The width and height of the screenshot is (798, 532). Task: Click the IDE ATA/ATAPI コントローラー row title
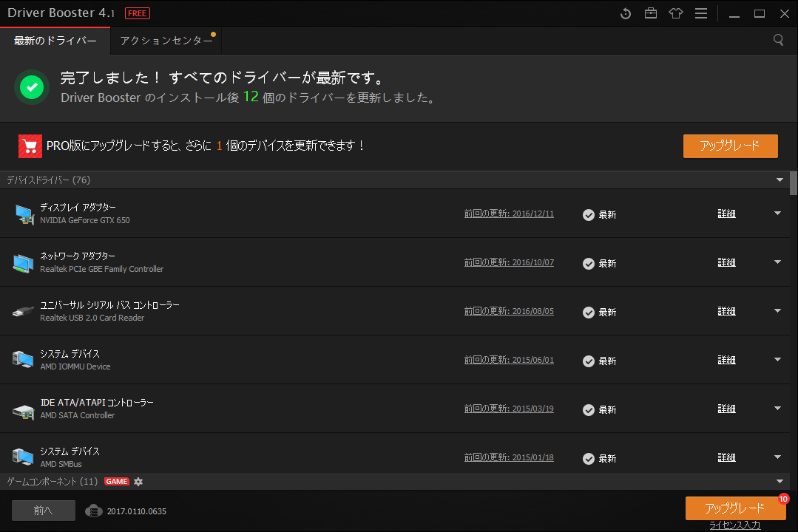pos(97,403)
